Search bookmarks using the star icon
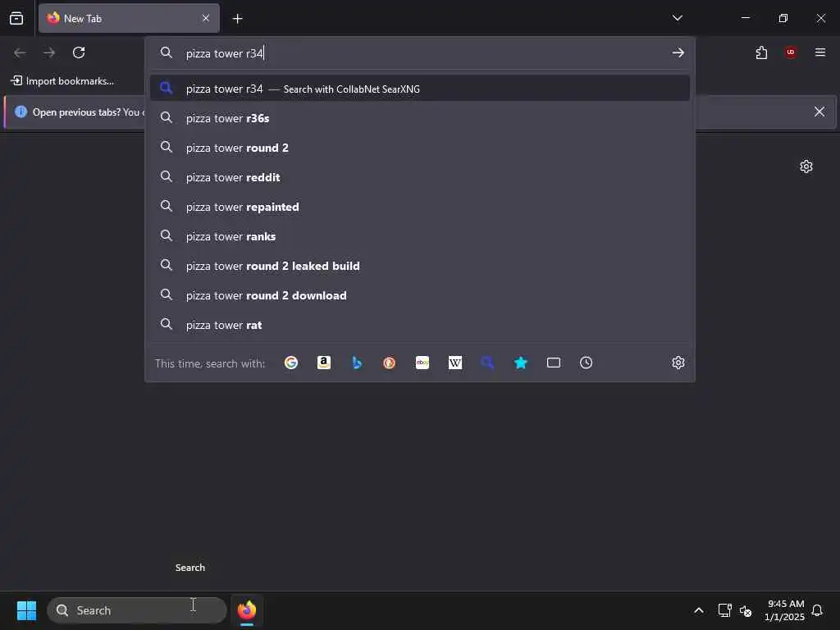Image resolution: width=840 pixels, height=630 pixels. click(521, 363)
